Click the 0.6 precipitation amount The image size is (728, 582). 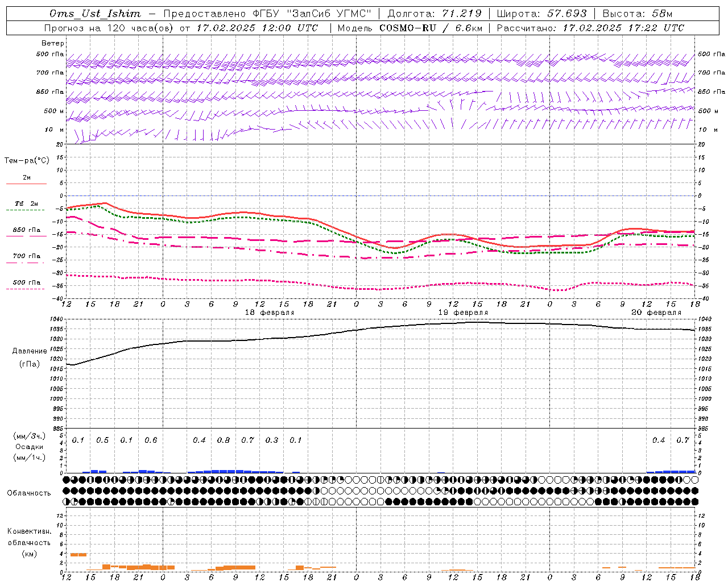coord(151,440)
